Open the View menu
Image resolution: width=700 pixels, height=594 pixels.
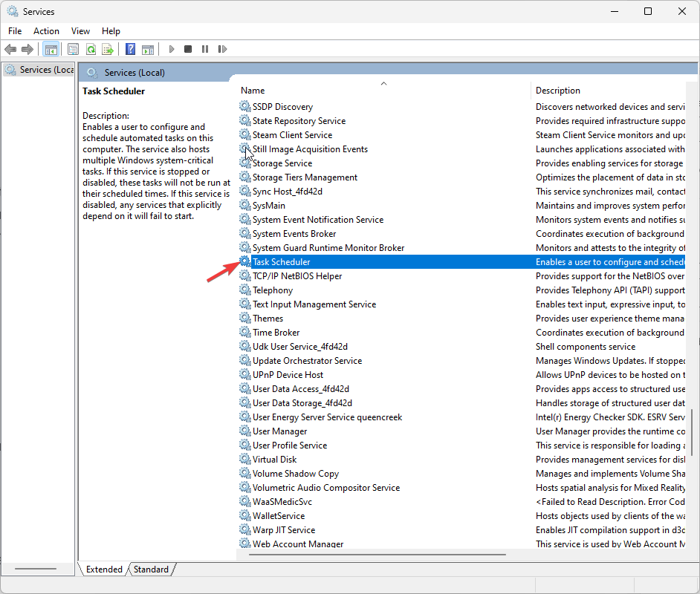pos(80,31)
